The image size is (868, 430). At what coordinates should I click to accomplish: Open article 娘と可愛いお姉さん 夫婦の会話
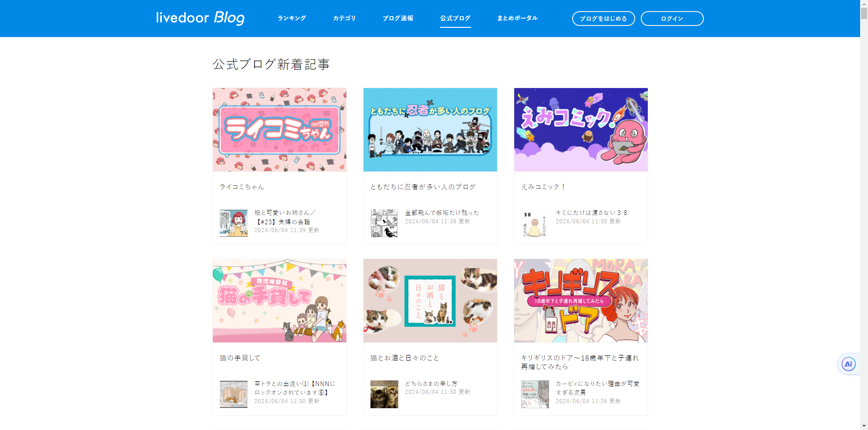[x=285, y=217]
